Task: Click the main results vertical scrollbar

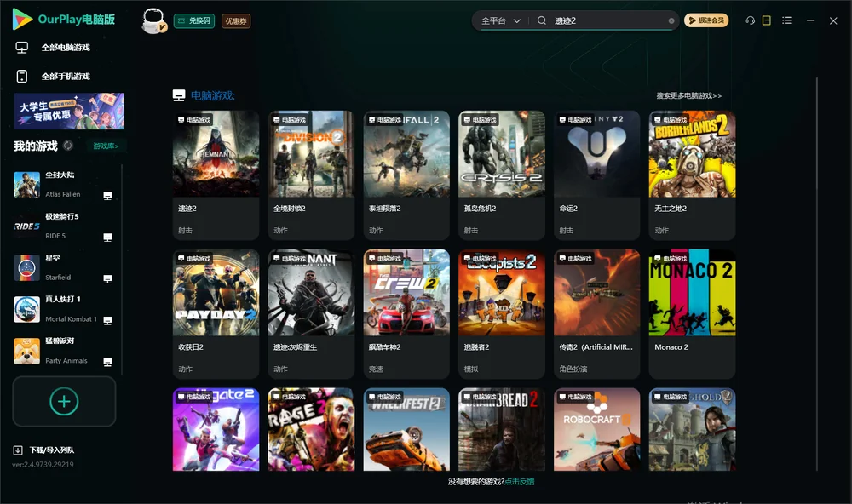Action: (816, 274)
